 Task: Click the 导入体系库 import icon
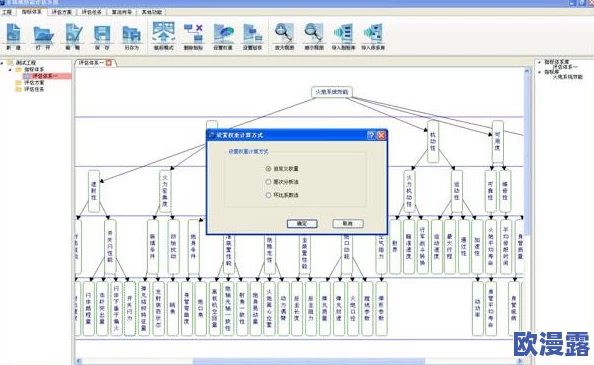coord(373,33)
